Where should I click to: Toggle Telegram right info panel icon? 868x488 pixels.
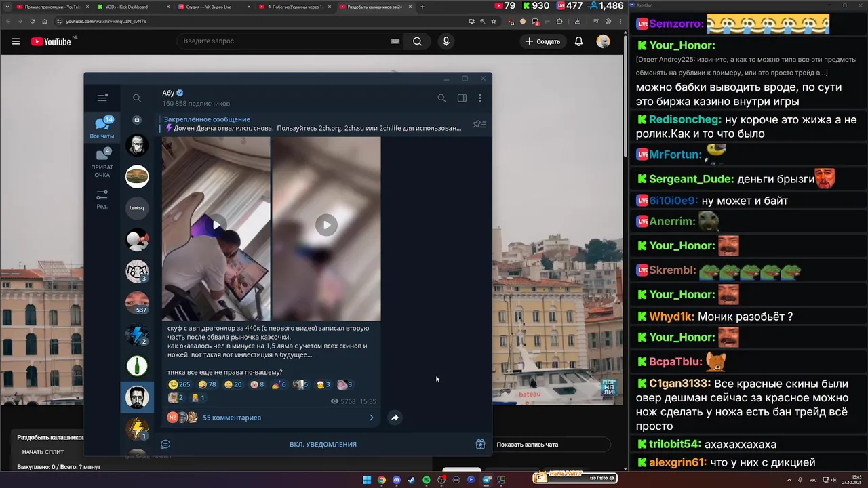click(462, 98)
